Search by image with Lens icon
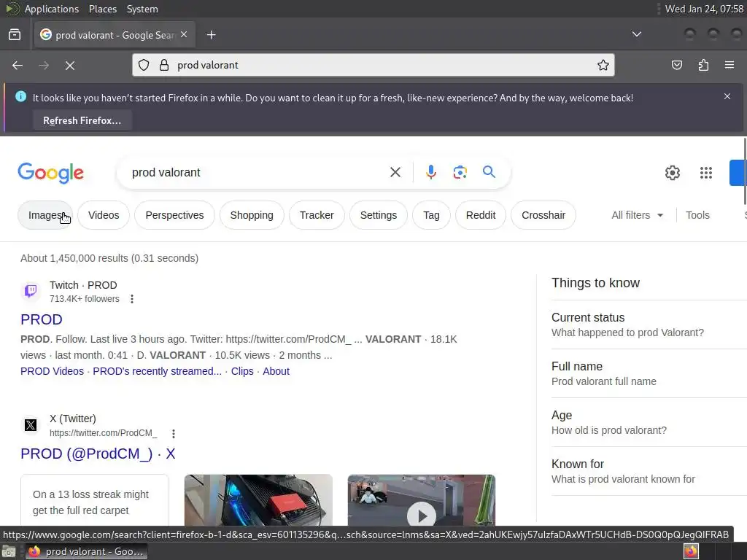Screen dimensions: 747x560 point(460,172)
